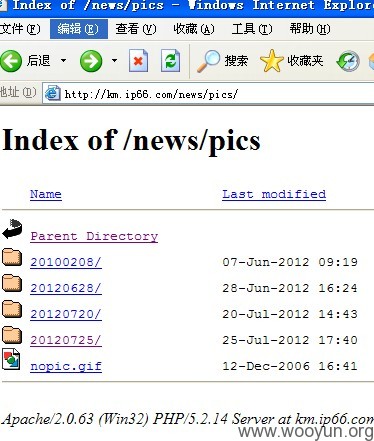Viewport: 374px width, 441px height.
Task: Open the 编辑(E) menu
Action: click(x=78, y=29)
